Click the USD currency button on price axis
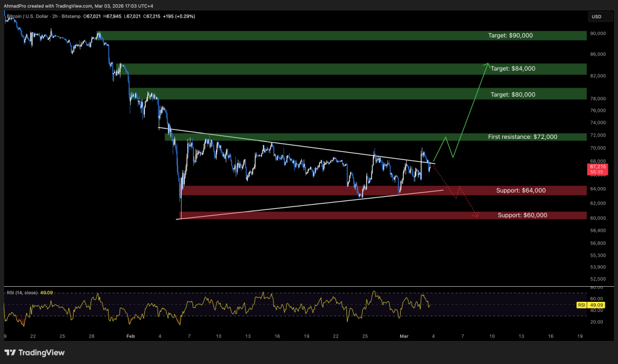 pos(597,16)
